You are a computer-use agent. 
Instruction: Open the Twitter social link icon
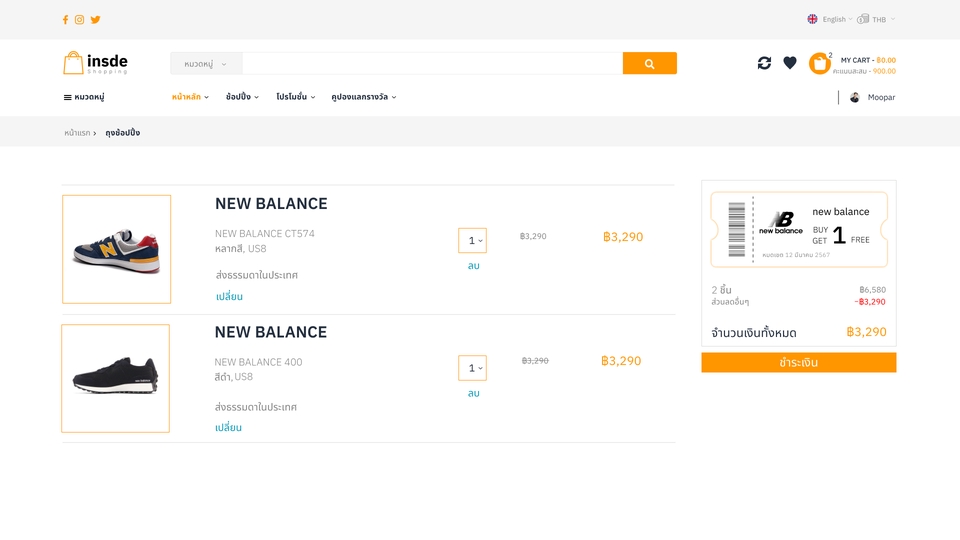[96, 20]
